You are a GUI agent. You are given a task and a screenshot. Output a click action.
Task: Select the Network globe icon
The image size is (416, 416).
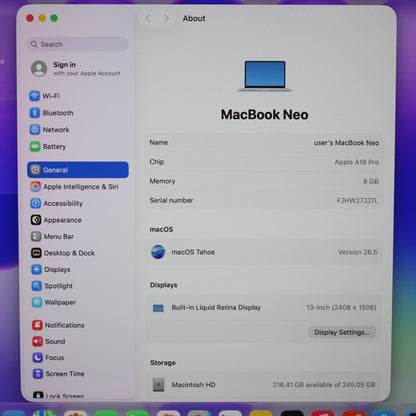(35, 129)
